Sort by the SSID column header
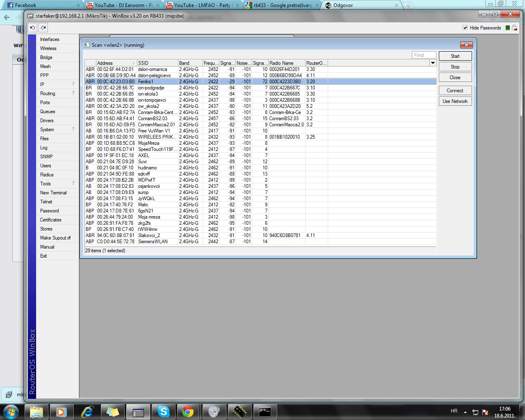The height and width of the screenshot is (420, 525). click(157, 63)
